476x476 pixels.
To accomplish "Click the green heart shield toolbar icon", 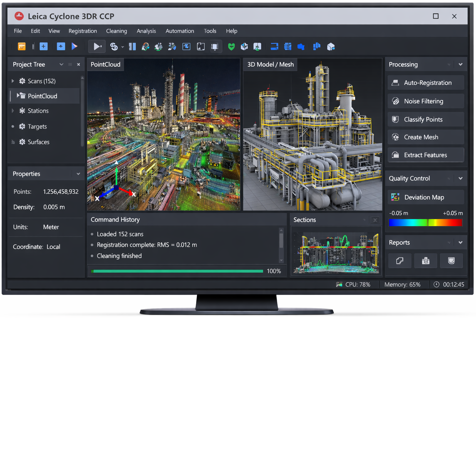I will 231,46.
